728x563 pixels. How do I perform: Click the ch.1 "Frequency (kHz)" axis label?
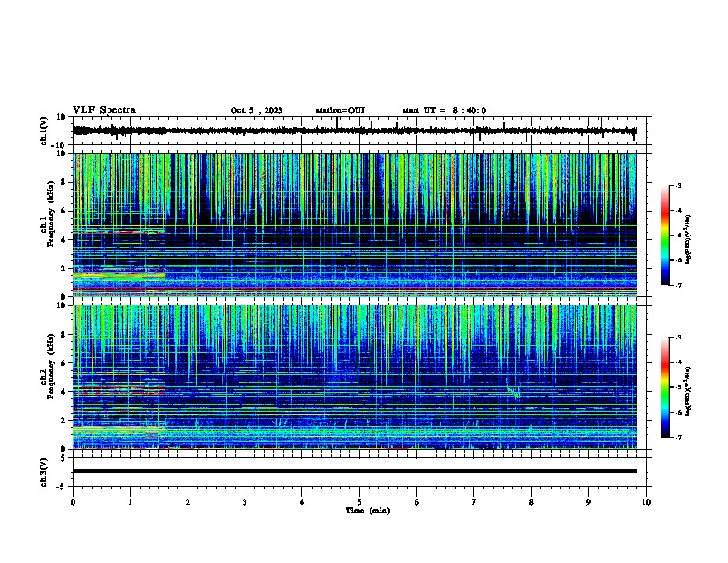tap(51, 214)
